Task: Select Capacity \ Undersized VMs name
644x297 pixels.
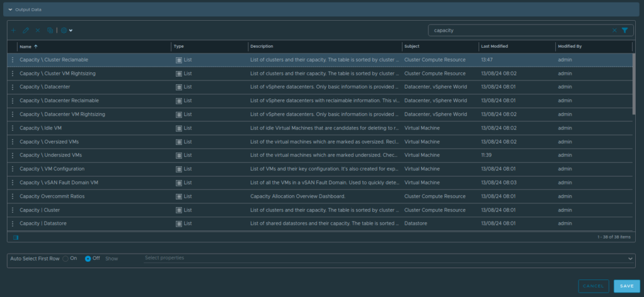Action: click(x=50, y=155)
